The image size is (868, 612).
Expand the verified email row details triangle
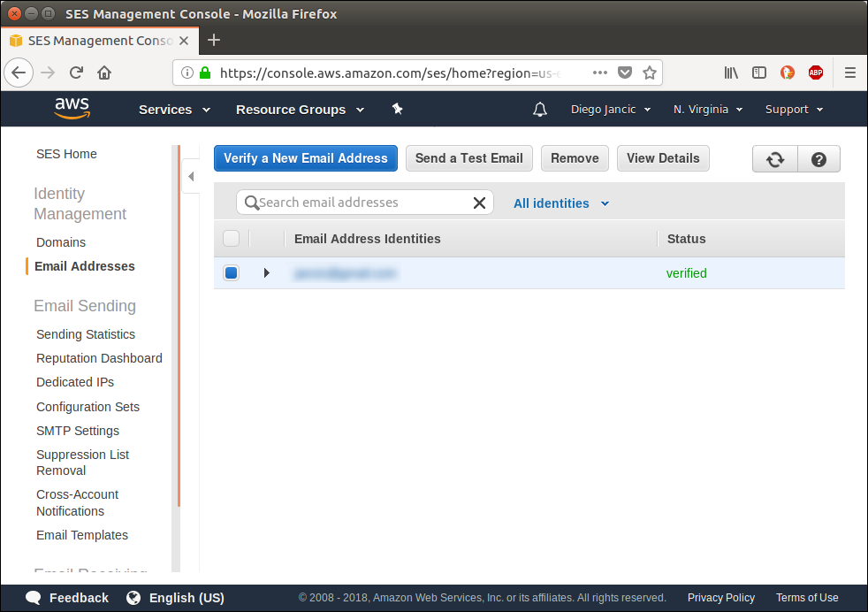coord(267,272)
